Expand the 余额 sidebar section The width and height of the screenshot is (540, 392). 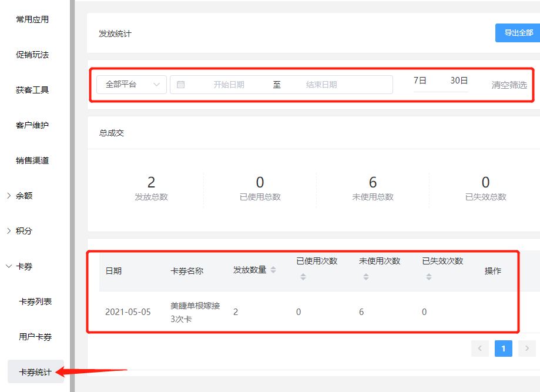tap(24, 196)
